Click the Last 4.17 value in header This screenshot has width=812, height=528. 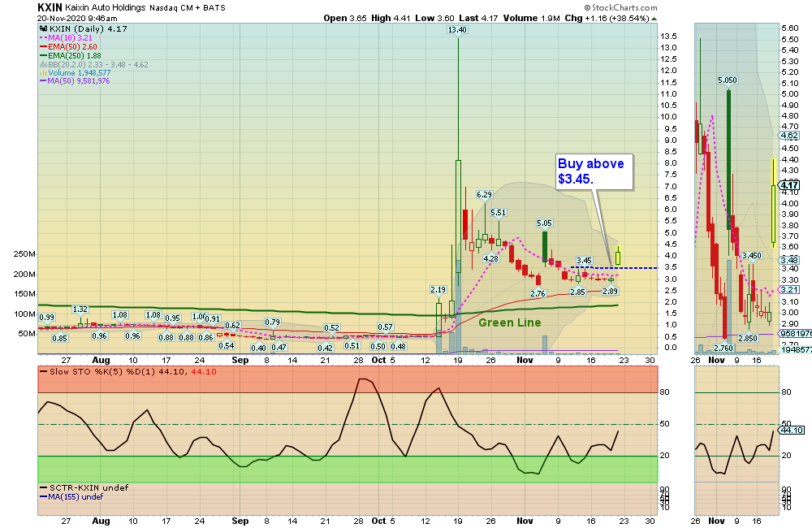[478, 18]
